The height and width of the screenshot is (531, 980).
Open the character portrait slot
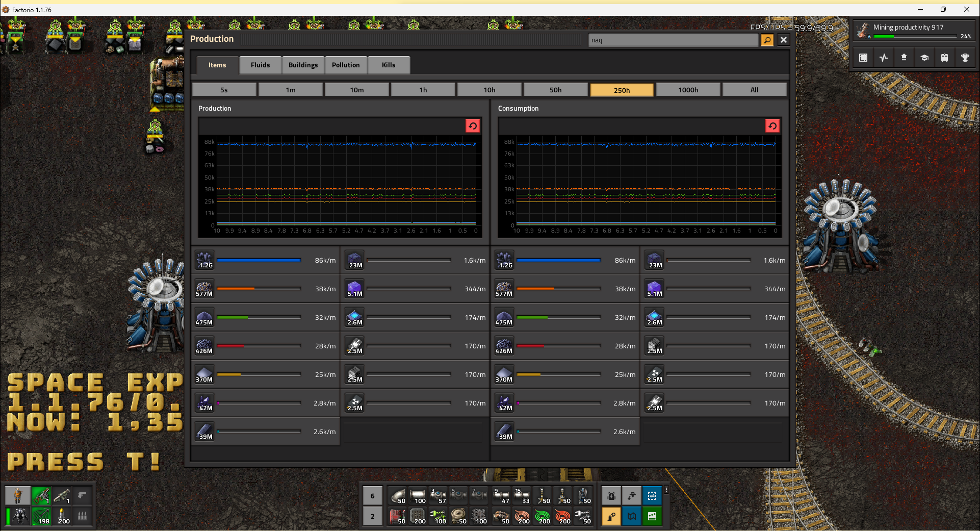tap(18, 496)
